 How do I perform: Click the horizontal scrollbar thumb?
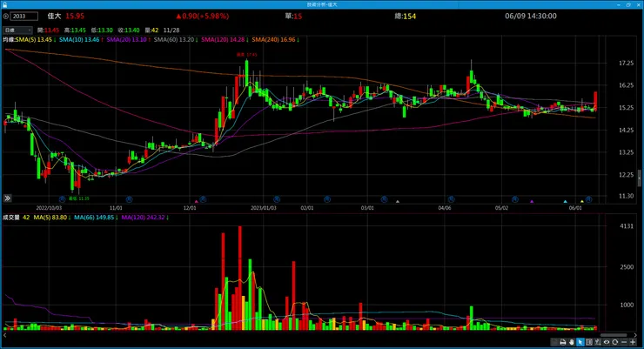coord(614,335)
